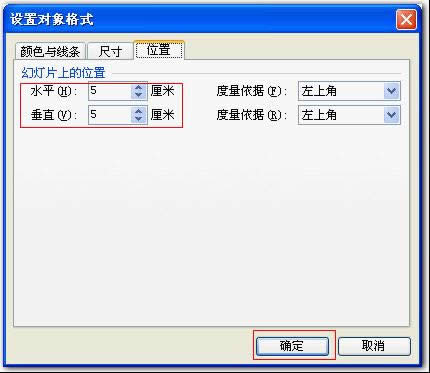
Task: Click the 度量依据(R) label
Action: coord(252,115)
